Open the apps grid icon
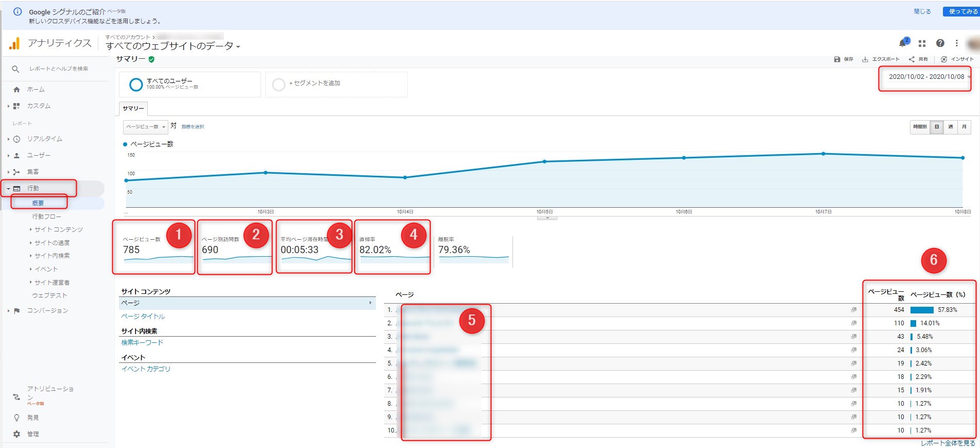Viewport: 980px width, 448px height. coord(922,43)
